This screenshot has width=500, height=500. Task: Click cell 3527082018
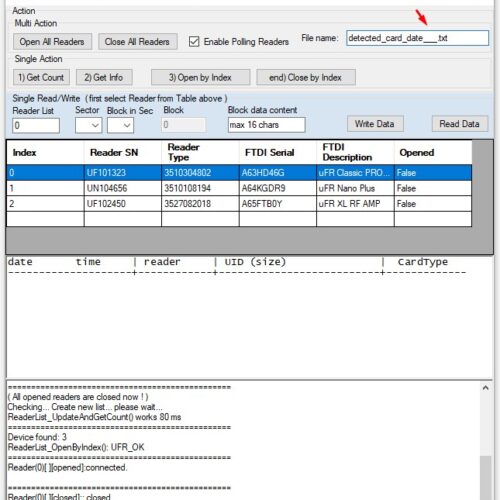click(200, 204)
